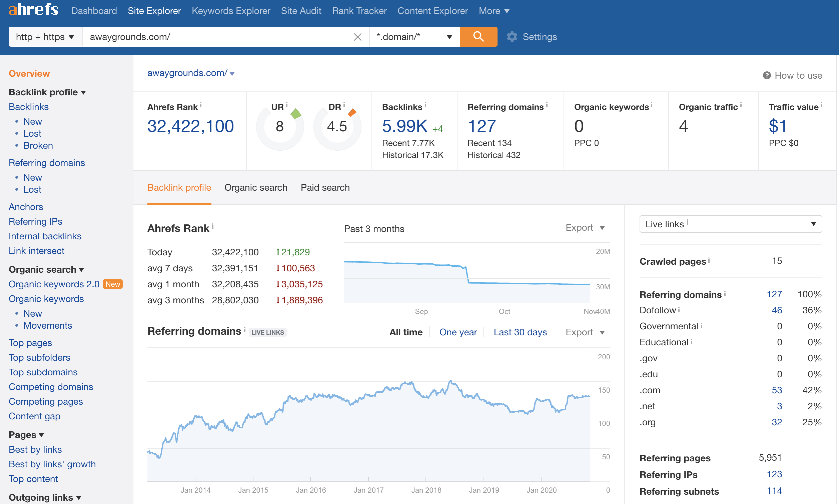Click info icon beside Organic traffic metric
This screenshot has height=504, width=839.
click(x=741, y=105)
